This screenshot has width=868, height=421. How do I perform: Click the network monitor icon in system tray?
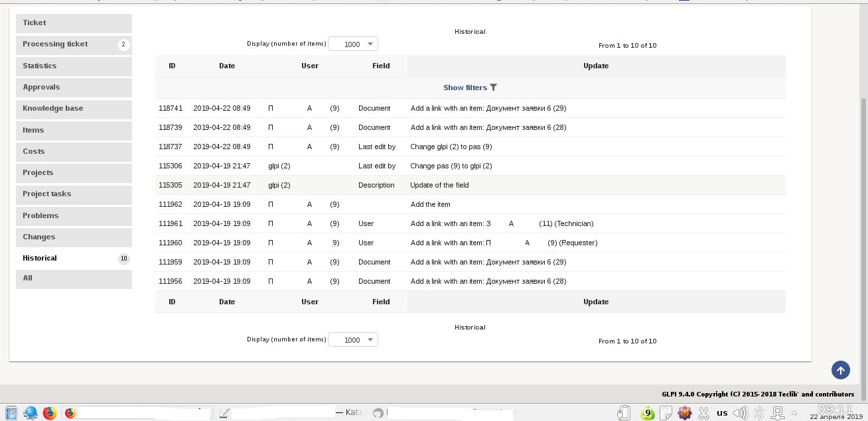pos(778,413)
